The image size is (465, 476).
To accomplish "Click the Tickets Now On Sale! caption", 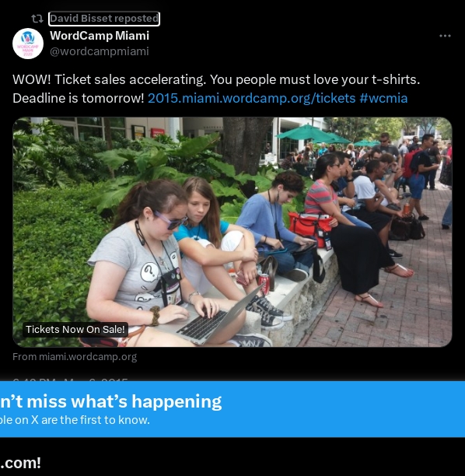I will click(x=75, y=329).
